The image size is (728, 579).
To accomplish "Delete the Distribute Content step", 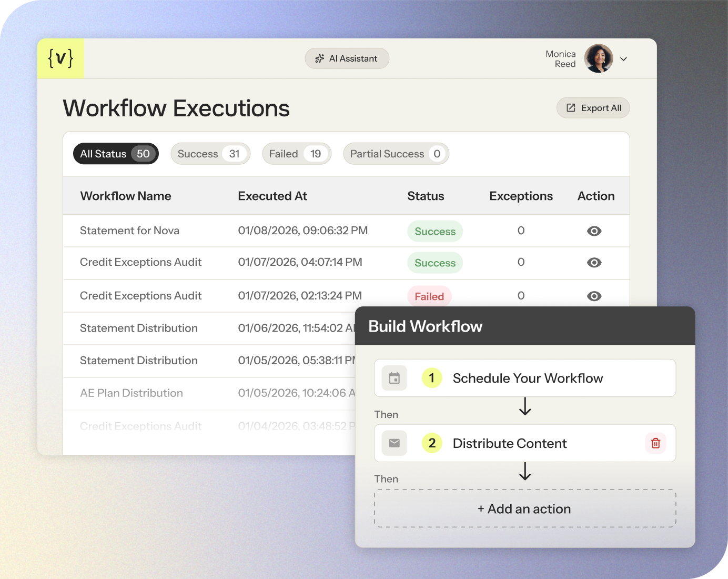I will [x=655, y=443].
